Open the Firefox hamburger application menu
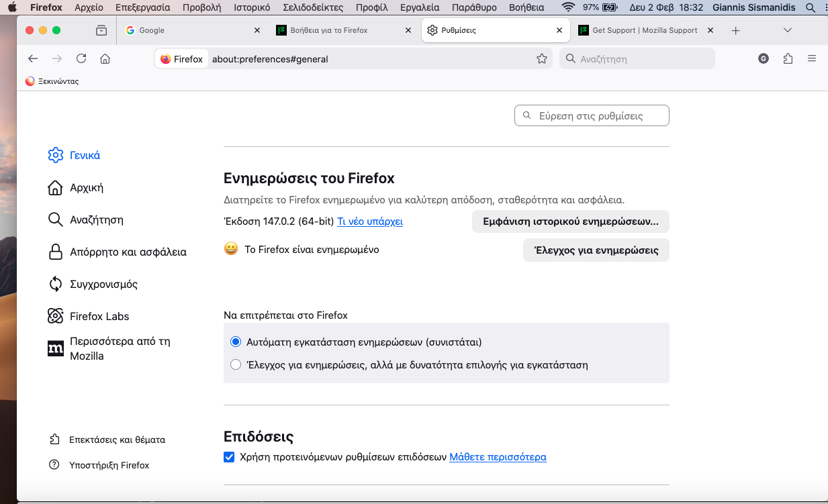 [x=812, y=58]
